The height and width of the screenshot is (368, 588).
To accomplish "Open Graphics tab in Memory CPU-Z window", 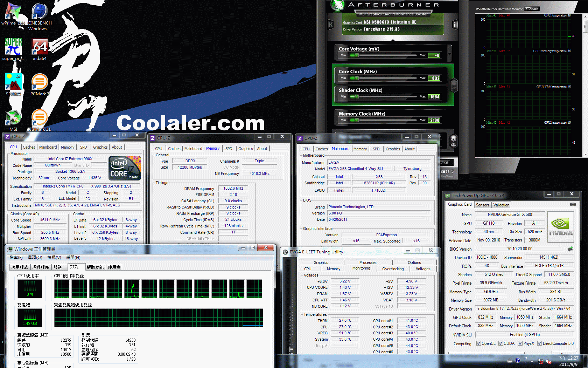I will (246, 149).
